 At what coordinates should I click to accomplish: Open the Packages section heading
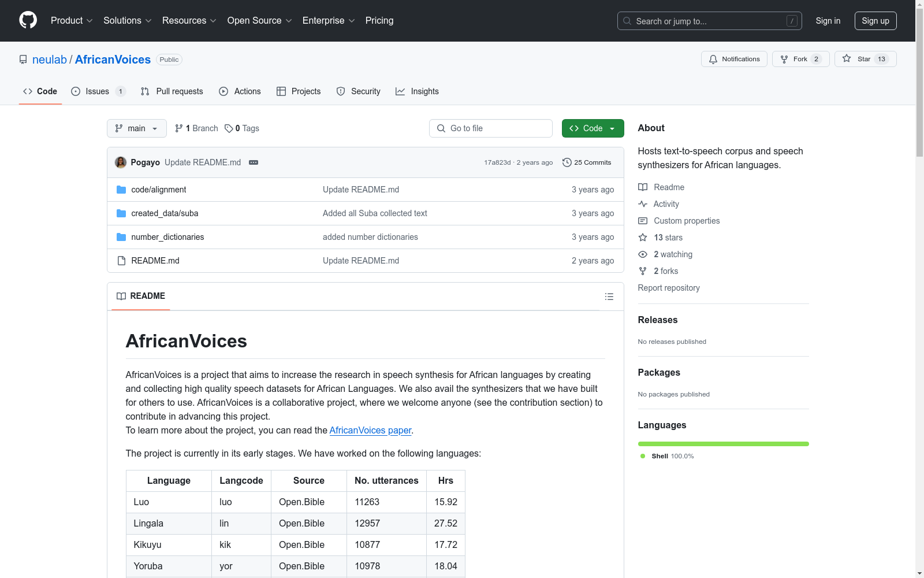tap(659, 372)
